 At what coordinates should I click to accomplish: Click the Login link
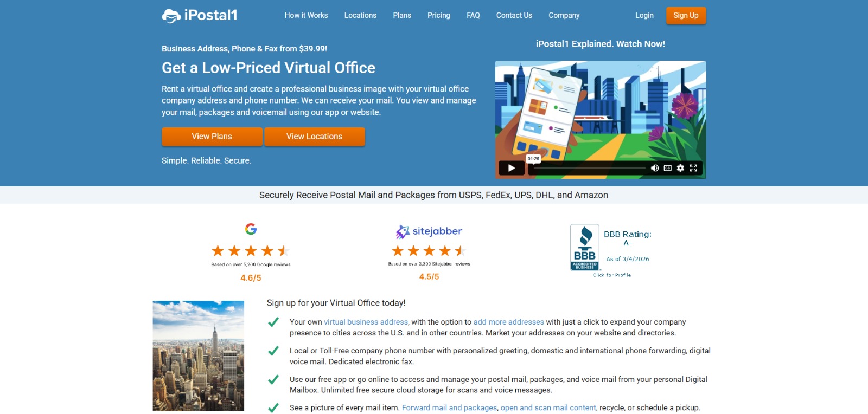tap(644, 15)
